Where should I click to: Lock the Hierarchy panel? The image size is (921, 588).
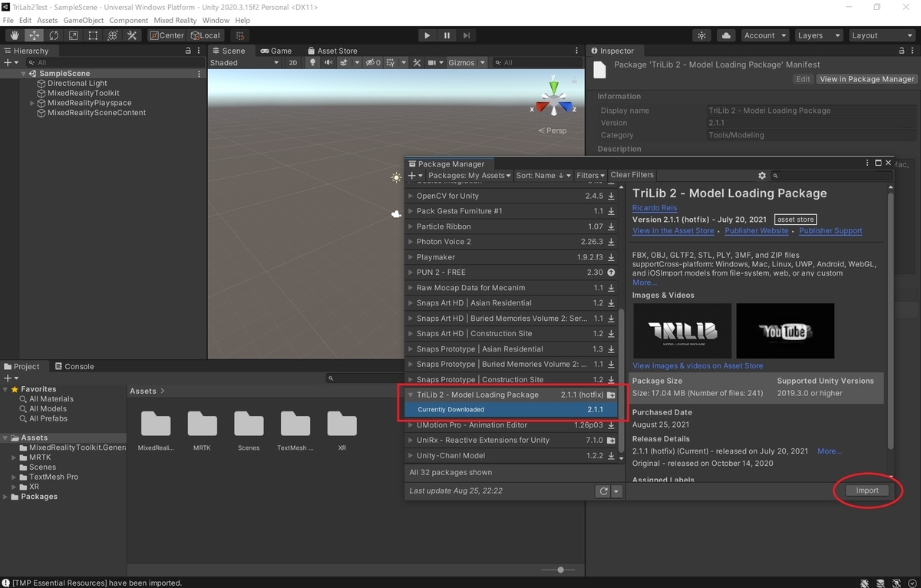pyautogui.click(x=189, y=51)
